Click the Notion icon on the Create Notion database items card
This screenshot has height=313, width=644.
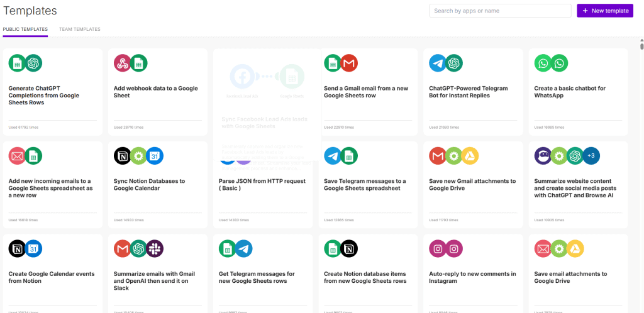(x=349, y=249)
